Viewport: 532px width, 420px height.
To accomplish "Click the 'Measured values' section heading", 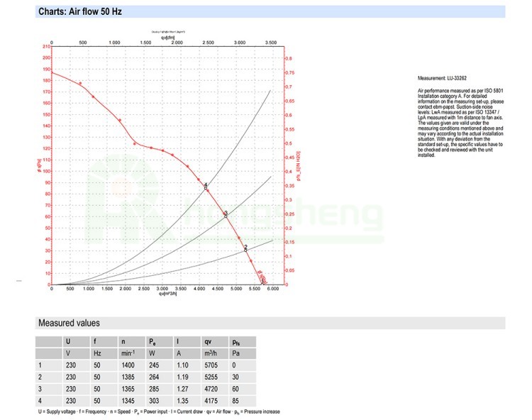I will tap(69, 323).
